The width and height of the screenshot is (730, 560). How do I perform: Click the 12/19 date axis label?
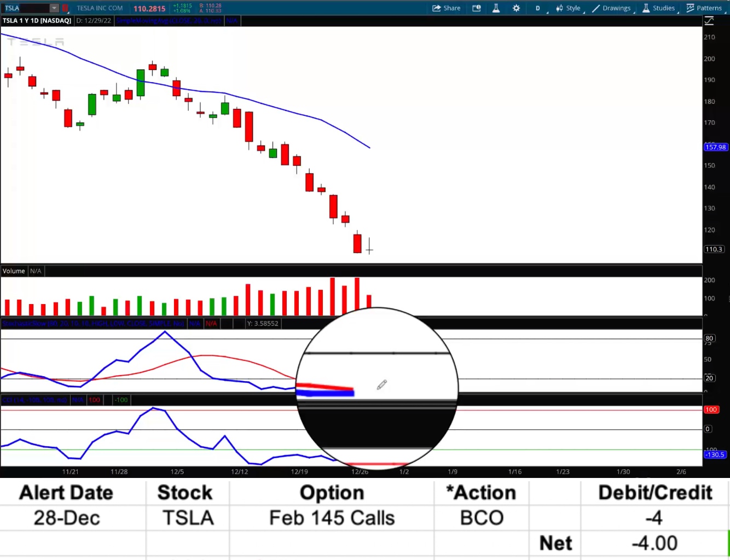[x=299, y=472]
